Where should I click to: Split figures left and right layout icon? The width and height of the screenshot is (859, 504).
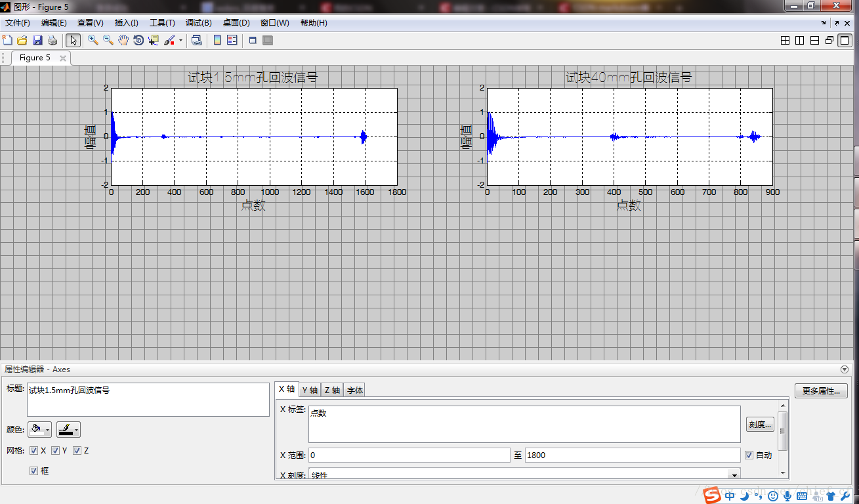pos(799,41)
